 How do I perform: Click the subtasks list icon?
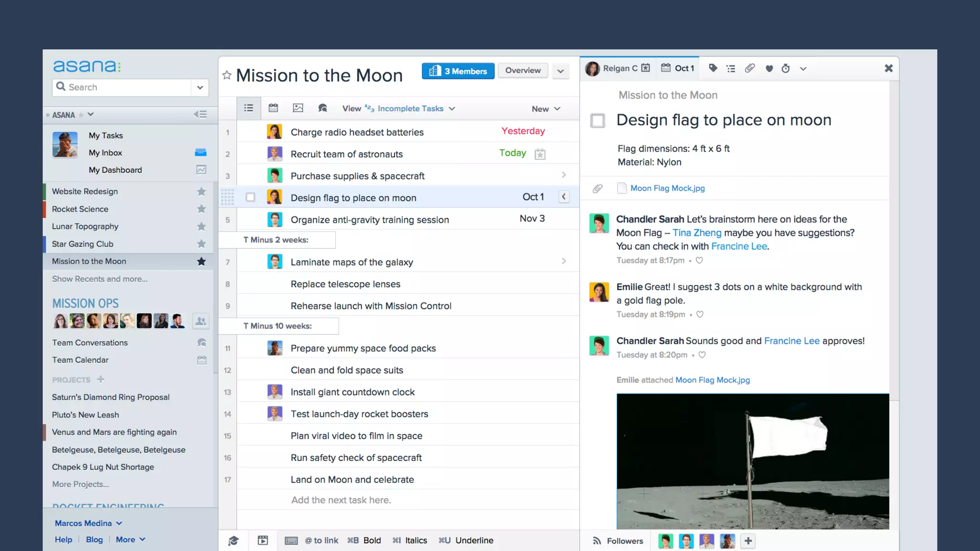coord(731,68)
